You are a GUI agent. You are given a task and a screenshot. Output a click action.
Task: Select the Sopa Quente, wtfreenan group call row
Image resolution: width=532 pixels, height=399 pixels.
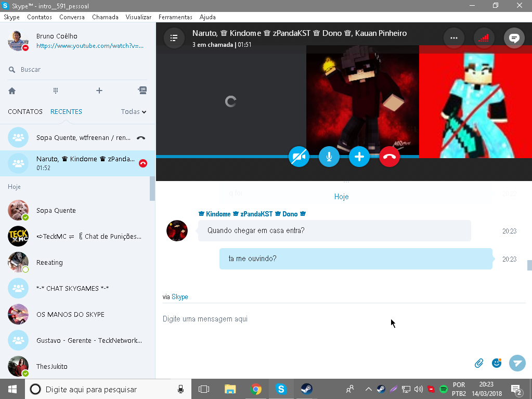tap(77, 137)
